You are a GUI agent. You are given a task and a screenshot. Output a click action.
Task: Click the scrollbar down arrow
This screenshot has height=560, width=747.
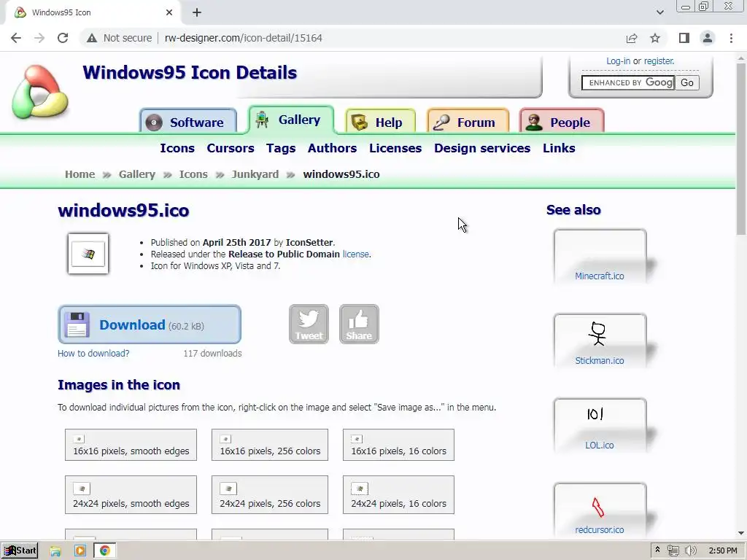point(741,533)
